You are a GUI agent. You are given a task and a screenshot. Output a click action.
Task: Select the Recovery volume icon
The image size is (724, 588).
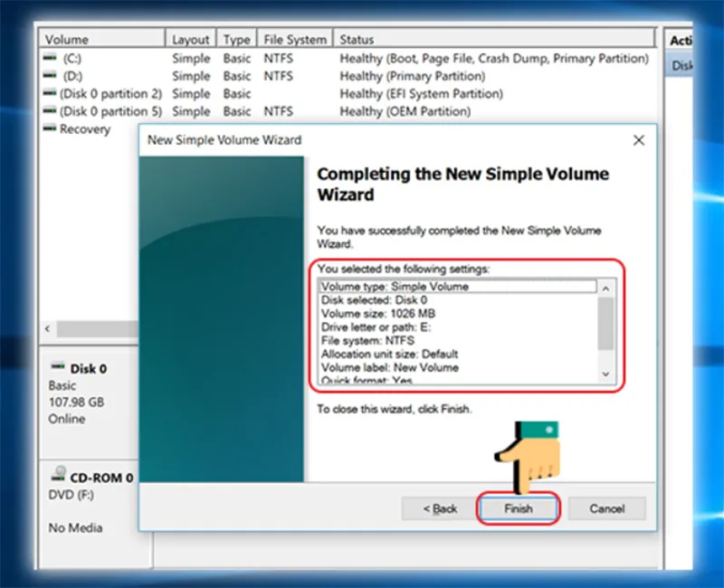[x=50, y=128]
